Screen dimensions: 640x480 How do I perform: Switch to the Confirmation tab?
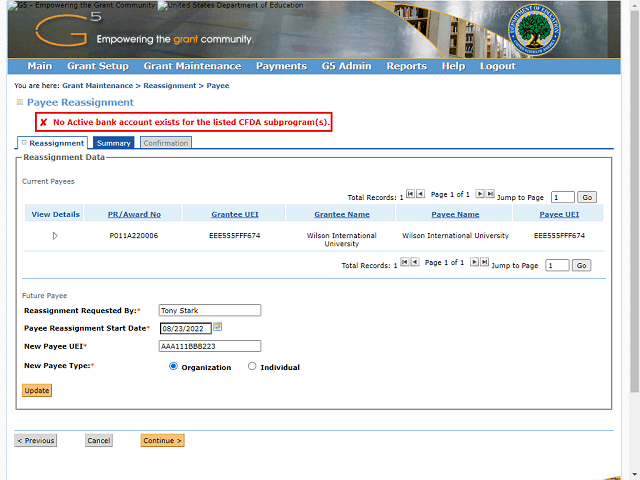166,143
